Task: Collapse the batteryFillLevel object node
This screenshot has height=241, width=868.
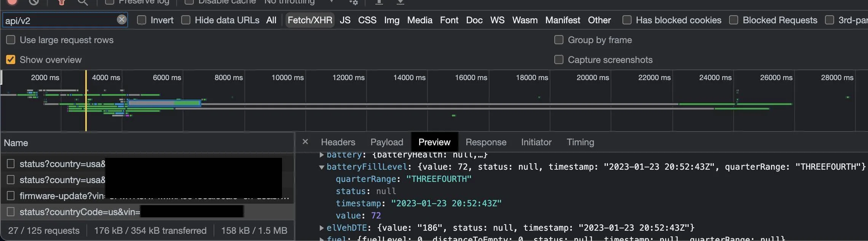Action: (322, 167)
